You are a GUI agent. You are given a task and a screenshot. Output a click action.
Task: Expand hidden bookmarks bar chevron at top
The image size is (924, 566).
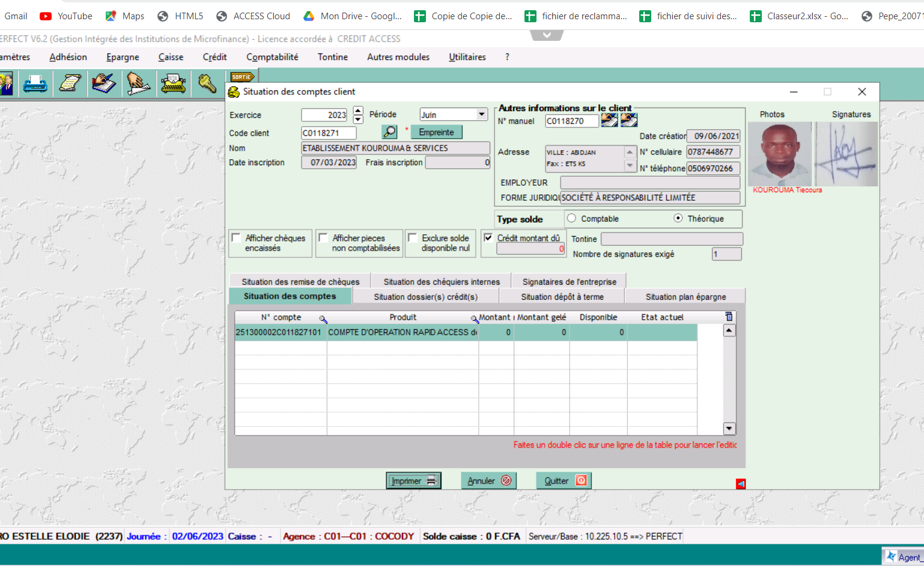pyautogui.click(x=547, y=35)
